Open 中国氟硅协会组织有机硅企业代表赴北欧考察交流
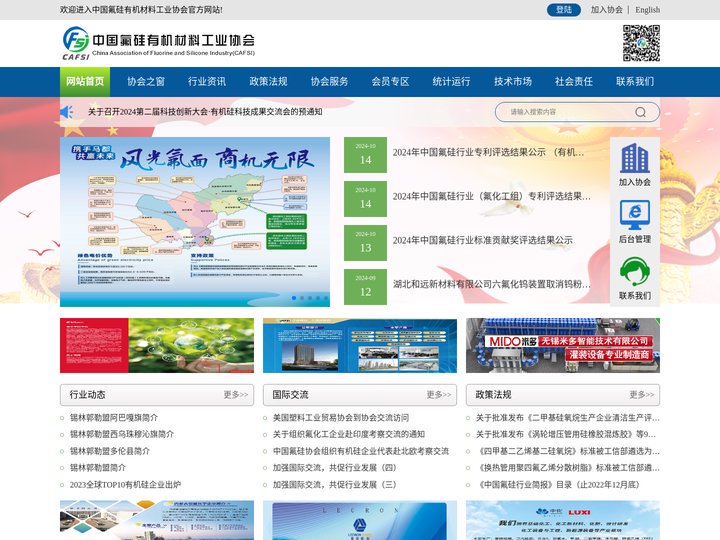The image size is (720, 540). coord(361,451)
